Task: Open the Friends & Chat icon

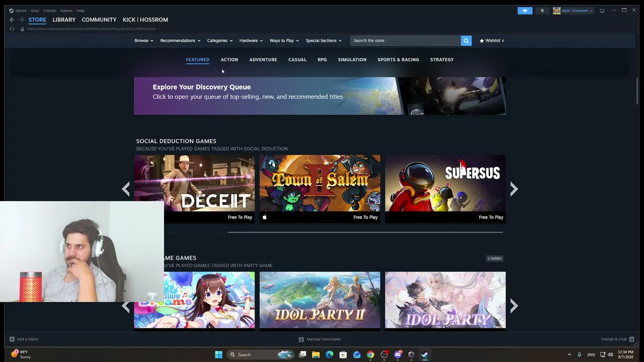Action: [x=632, y=339]
